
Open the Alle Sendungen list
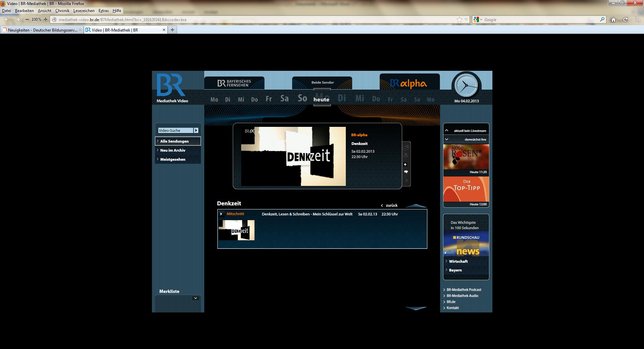[178, 141]
